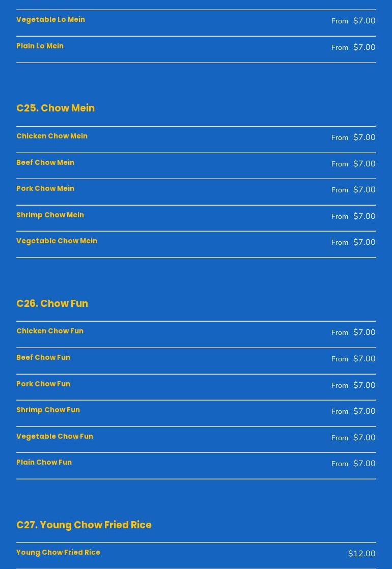
Task: Select Beef Chow Fun
Action: (43, 358)
